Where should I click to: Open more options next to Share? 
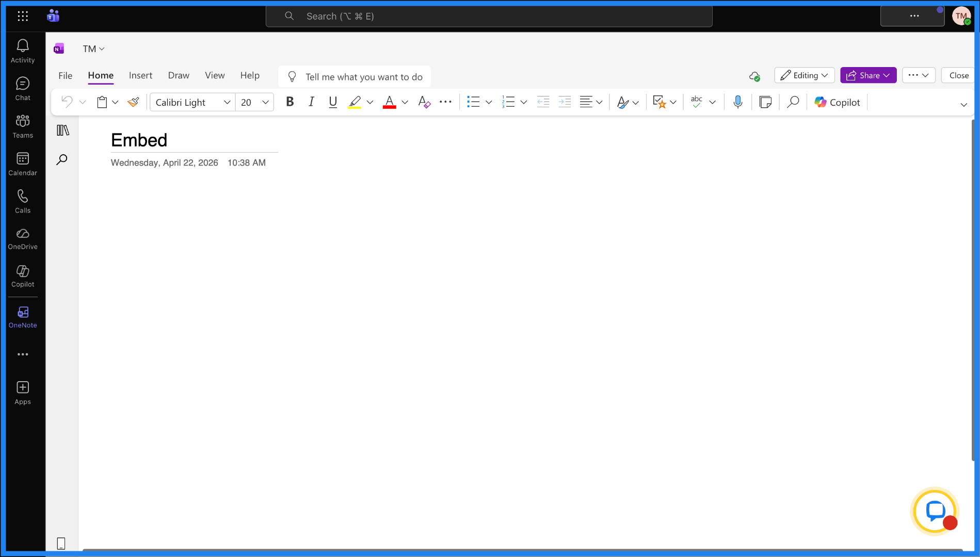pyautogui.click(x=919, y=75)
